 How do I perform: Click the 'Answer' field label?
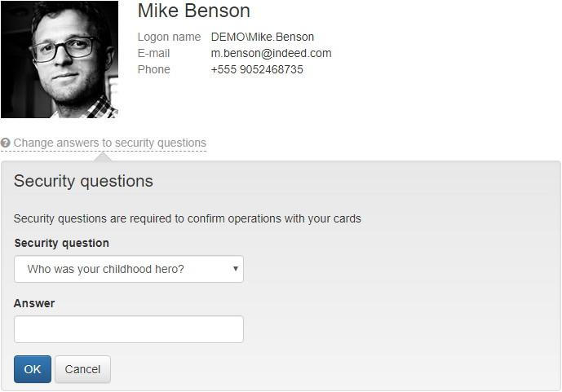pos(34,303)
